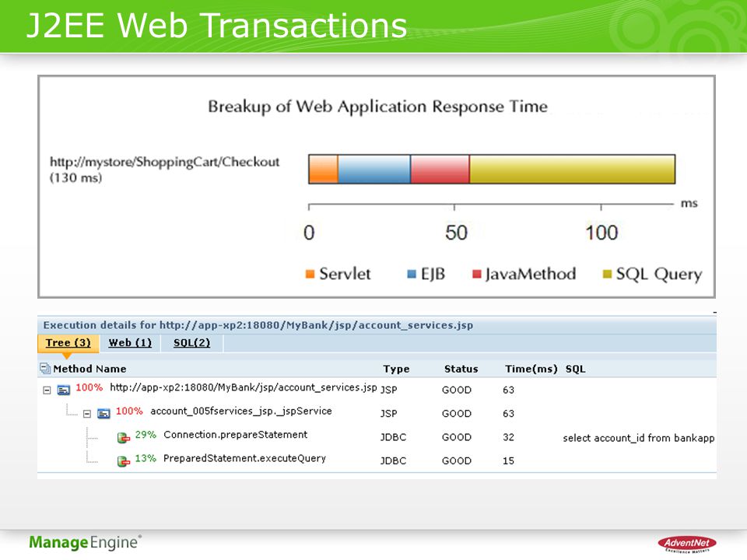Click the icon beside Method Name header
Screen dimensions: 747x560
(x=45, y=368)
